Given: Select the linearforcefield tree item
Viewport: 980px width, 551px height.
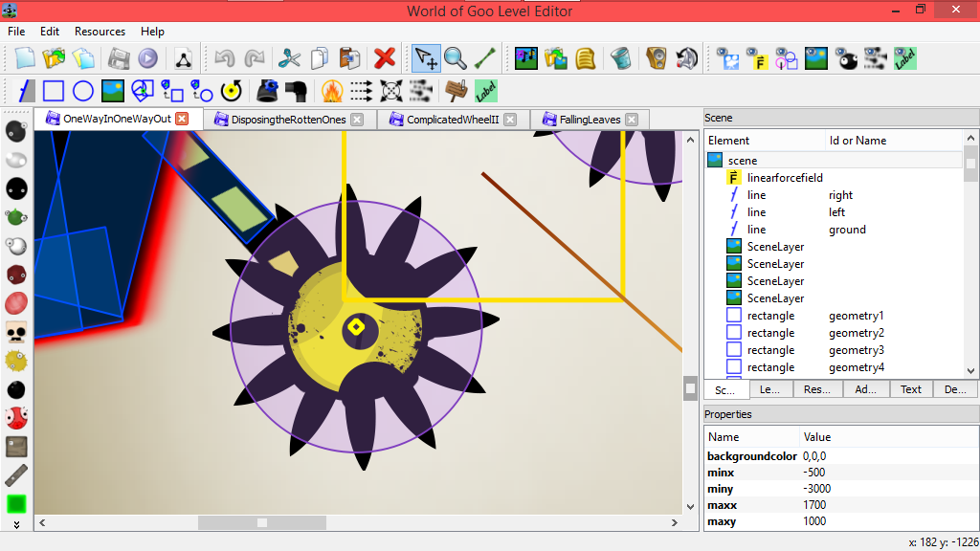Looking at the screenshot, I should click(785, 178).
